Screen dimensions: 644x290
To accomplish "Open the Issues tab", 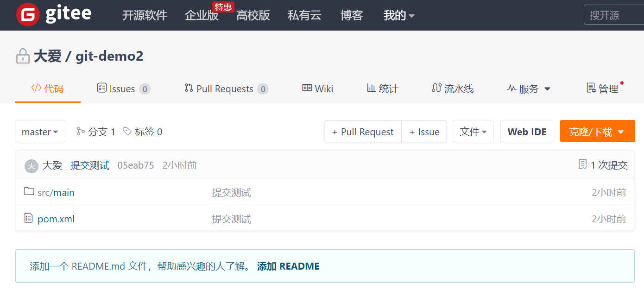I will [123, 88].
